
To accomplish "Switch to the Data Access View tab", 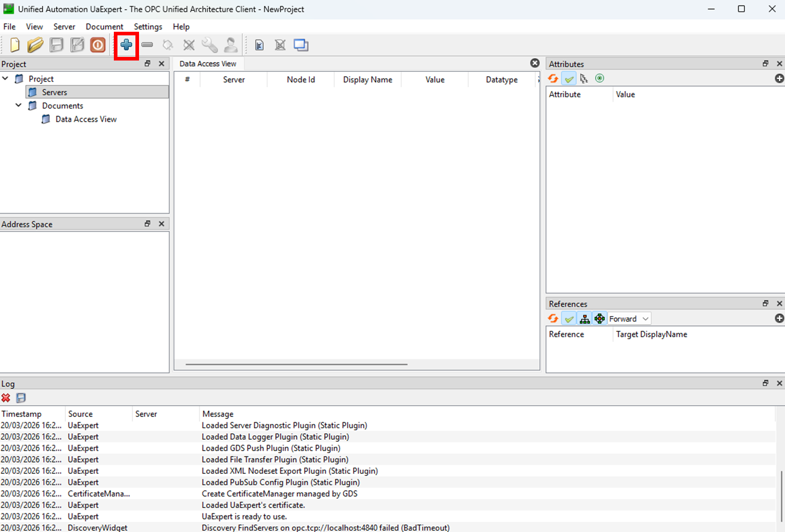I will tap(207, 64).
